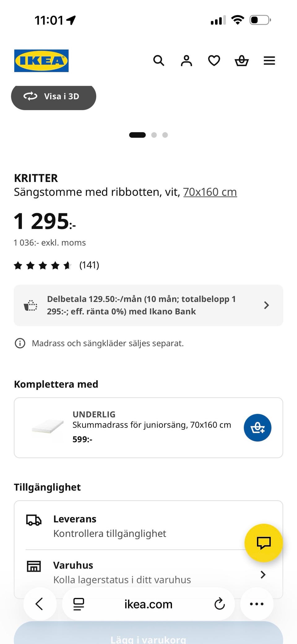Open the browser more options dots
Screen dimensions: 297x644
click(x=257, y=604)
